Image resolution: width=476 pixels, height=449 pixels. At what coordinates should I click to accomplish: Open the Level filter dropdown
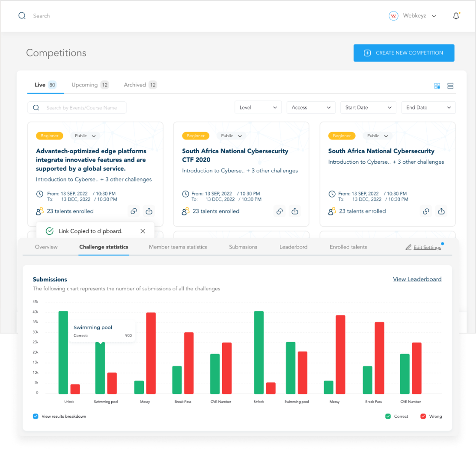click(x=258, y=108)
